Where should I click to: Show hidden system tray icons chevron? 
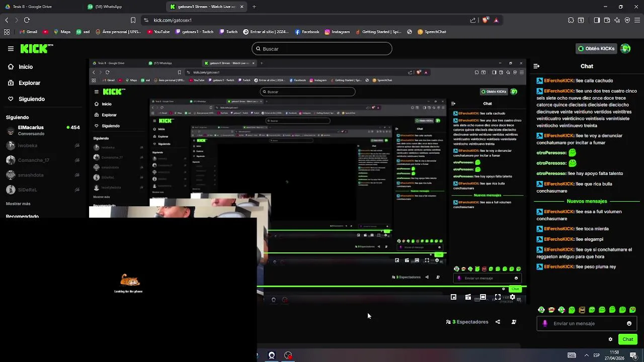586,355
